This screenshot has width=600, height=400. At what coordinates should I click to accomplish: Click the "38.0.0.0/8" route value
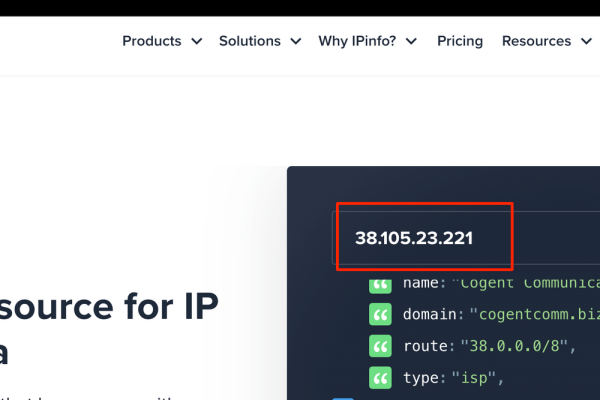(x=510, y=346)
